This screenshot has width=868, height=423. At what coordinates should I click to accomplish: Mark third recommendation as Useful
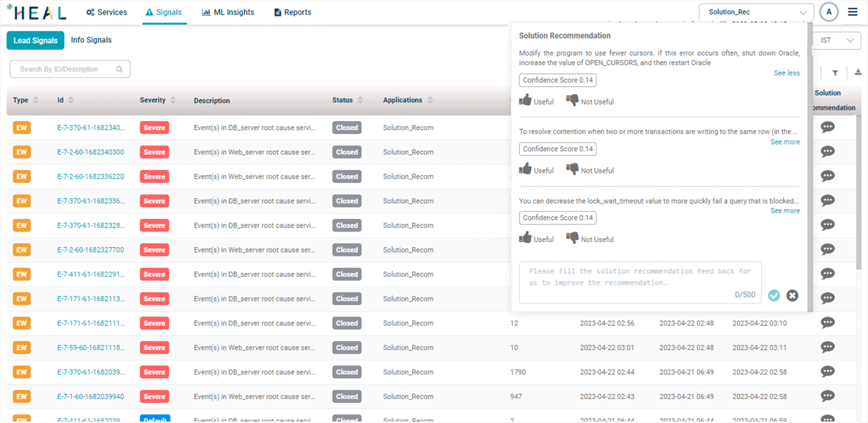(x=536, y=238)
